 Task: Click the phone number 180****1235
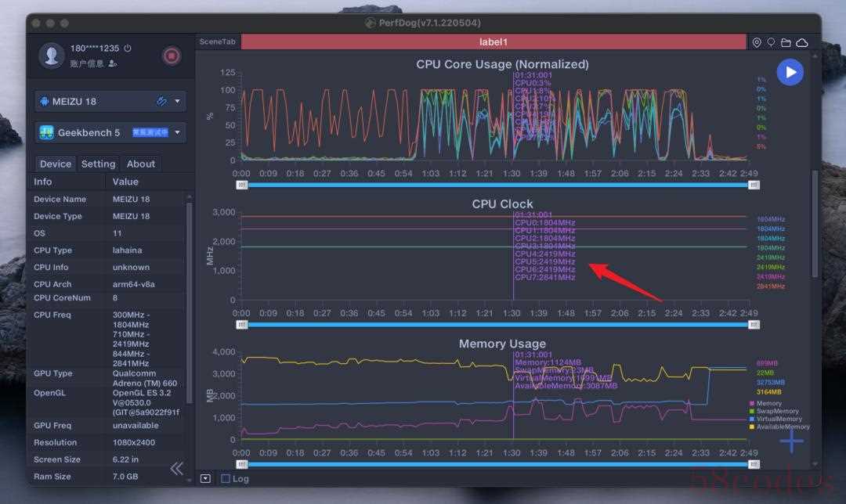(x=95, y=48)
